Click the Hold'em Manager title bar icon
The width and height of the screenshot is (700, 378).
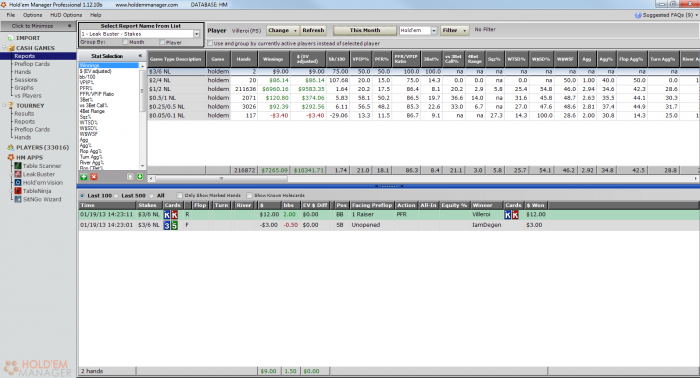pyautogui.click(x=4, y=4)
